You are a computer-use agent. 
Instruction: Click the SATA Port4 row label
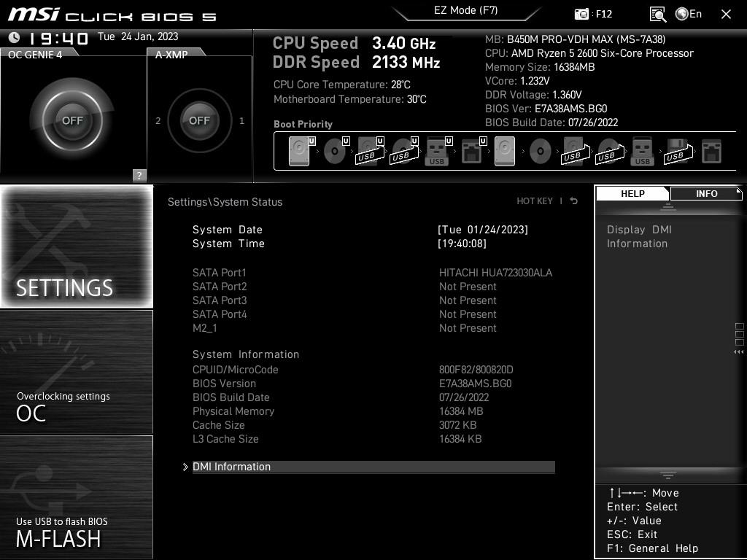click(x=220, y=314)
